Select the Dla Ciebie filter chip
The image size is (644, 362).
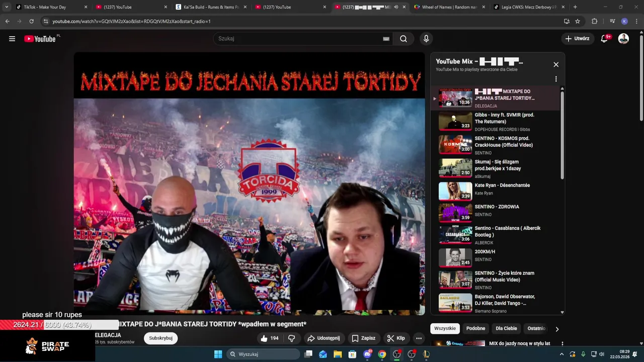(x=506, y=328)
